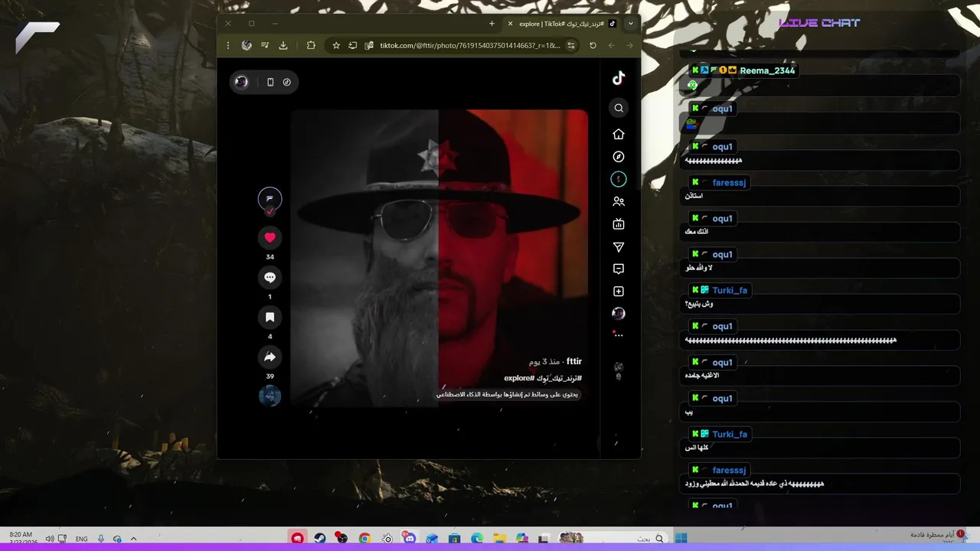Screen dimensions: 980x551
Task: Open Google Chrome from the taskbar
Action: 364,538
